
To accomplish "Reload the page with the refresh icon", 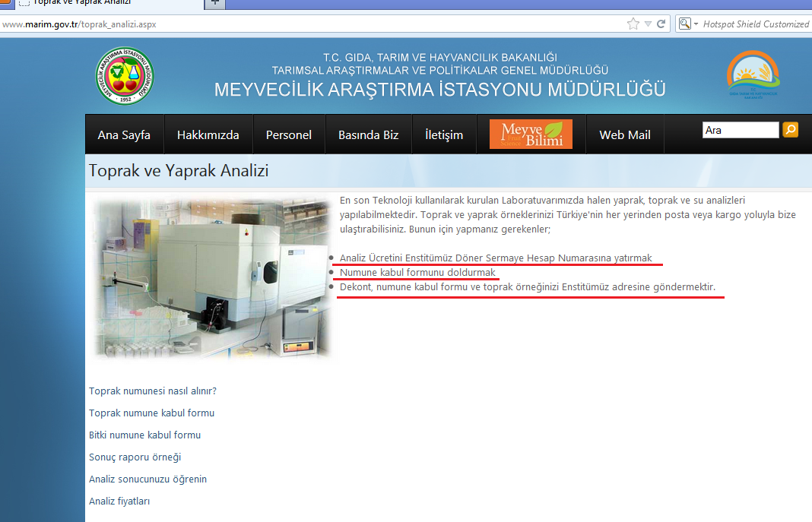I will [661, 24].
